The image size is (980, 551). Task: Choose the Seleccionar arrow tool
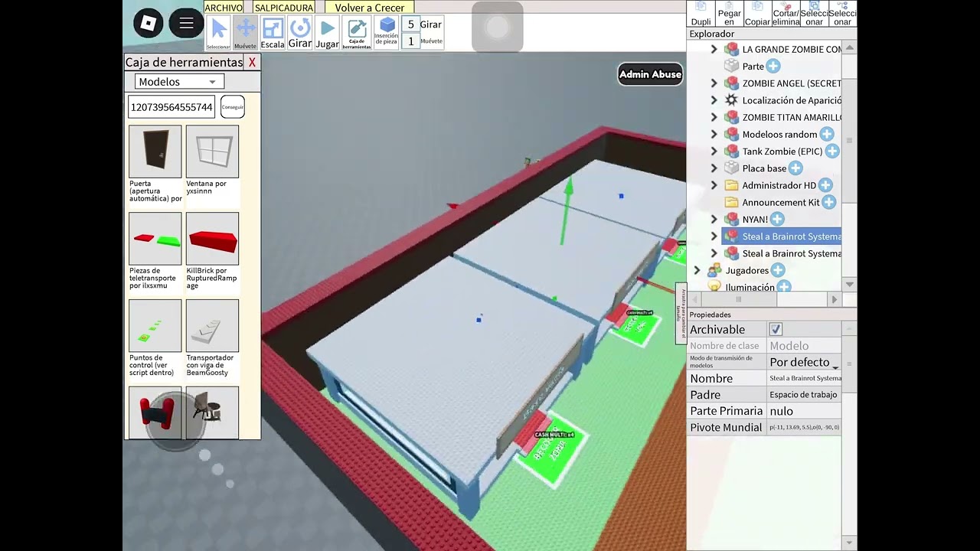(218, 33)
